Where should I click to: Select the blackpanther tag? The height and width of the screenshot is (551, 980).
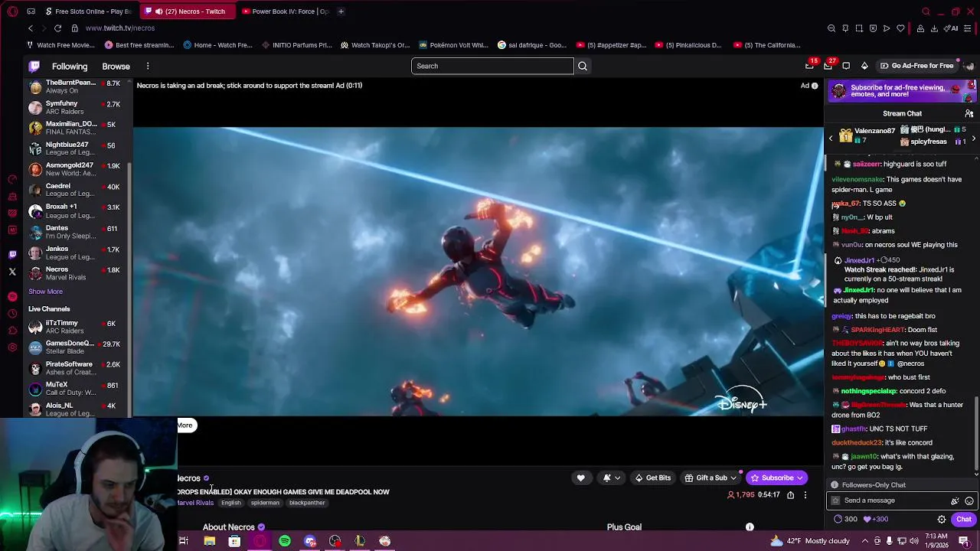click(307, 503)
